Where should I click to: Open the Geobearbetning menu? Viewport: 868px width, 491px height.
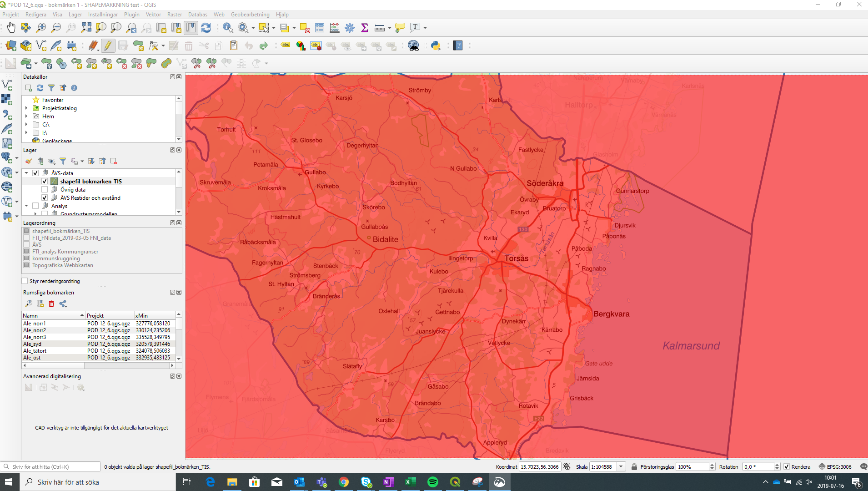click(x=250, y=15)
